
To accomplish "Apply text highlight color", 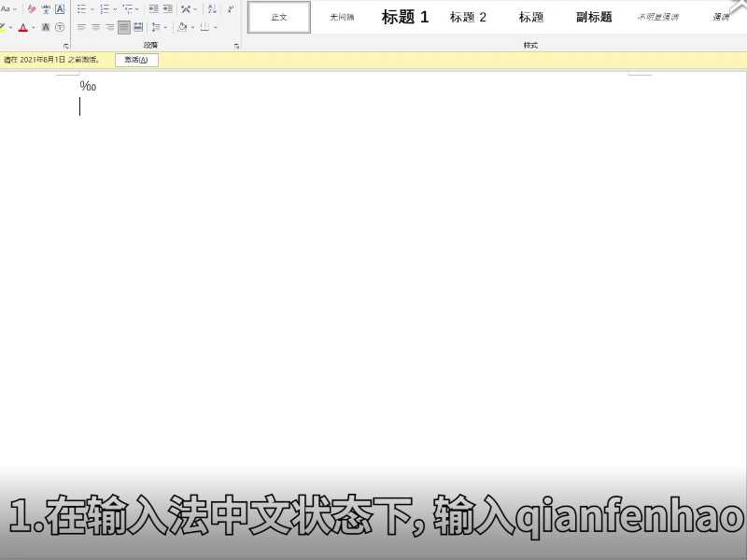I will pos(5,27).
